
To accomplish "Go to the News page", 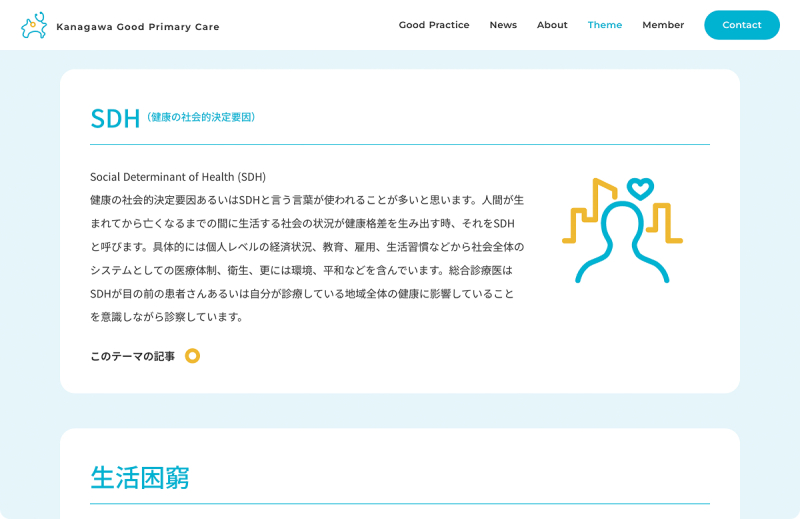I will point(503,25).
